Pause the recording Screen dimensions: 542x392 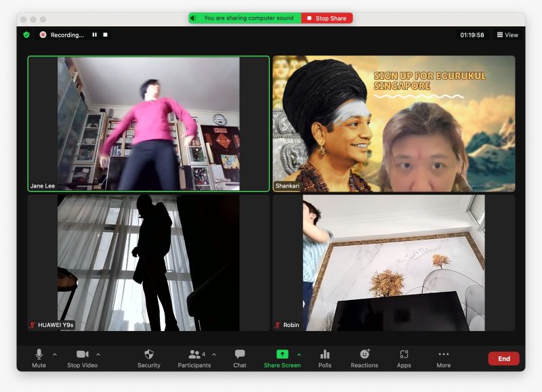point(95,35)
